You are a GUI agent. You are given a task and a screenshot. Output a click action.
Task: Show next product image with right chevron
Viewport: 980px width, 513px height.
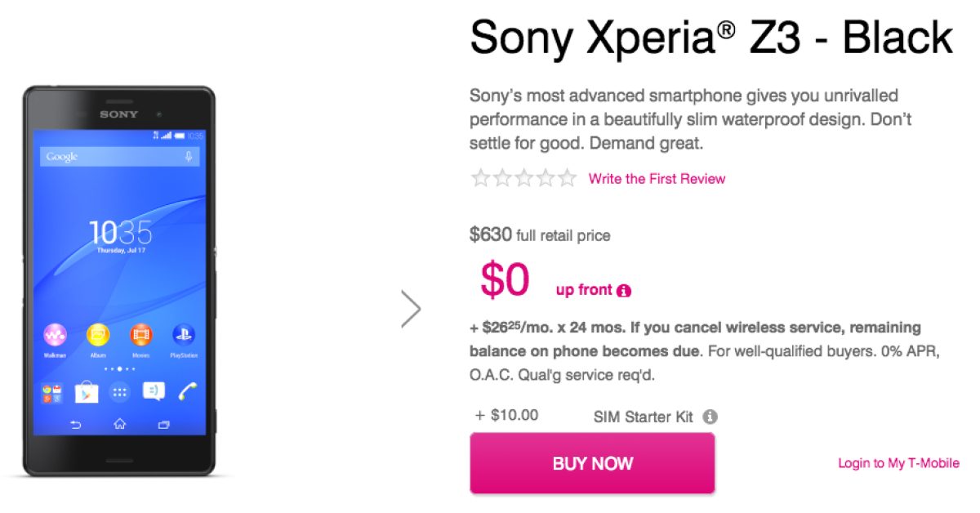pos(412,309)
